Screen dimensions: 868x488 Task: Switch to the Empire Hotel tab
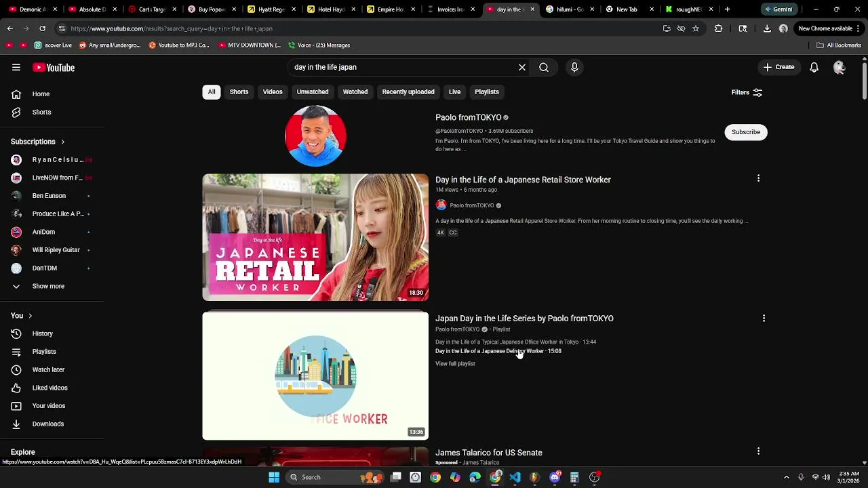[391, 9]
